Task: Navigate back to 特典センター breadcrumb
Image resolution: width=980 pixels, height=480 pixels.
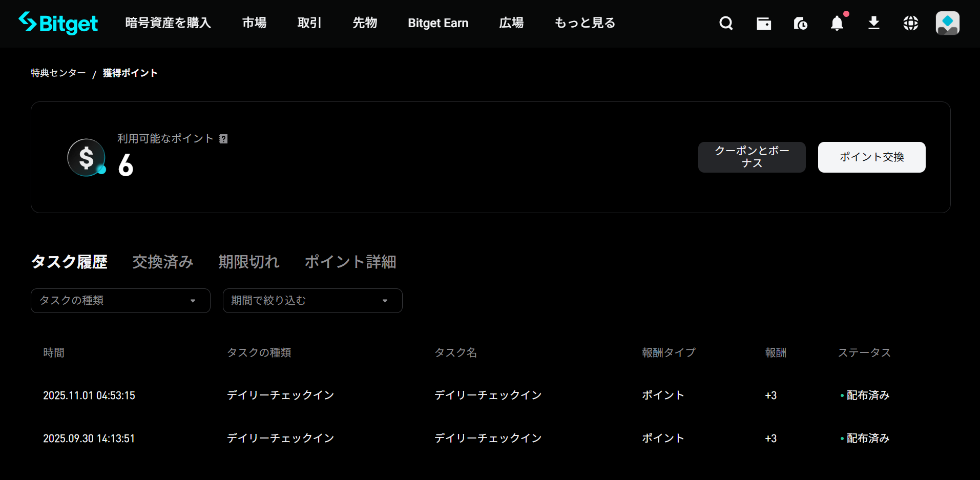Action: click(x=58, y=73)
